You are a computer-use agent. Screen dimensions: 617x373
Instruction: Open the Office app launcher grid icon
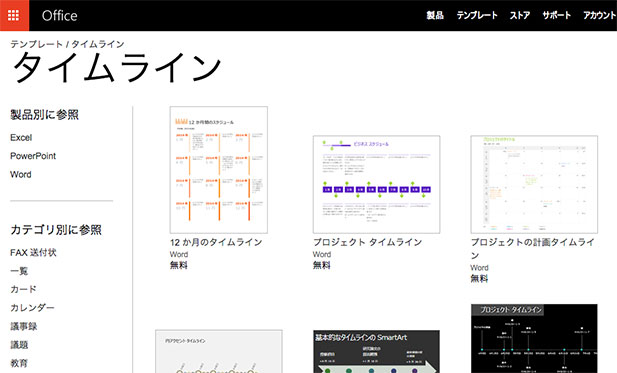[x=14, y=15]
